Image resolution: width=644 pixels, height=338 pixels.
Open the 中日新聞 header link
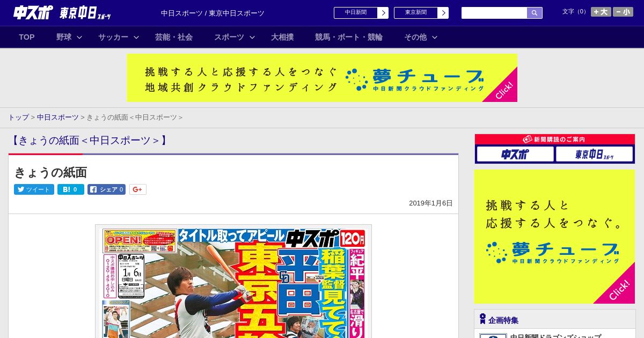356,13
